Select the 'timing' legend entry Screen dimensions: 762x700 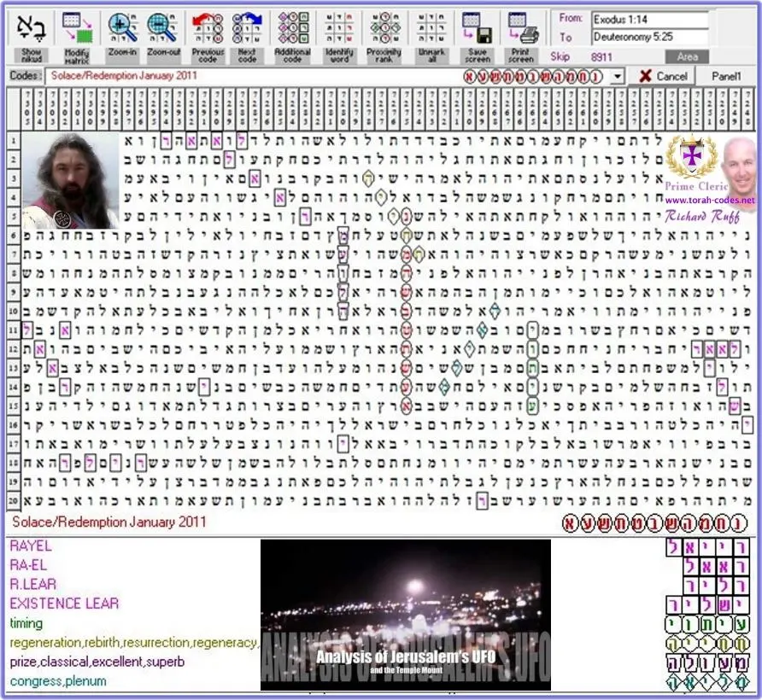(x=26, y=623)
